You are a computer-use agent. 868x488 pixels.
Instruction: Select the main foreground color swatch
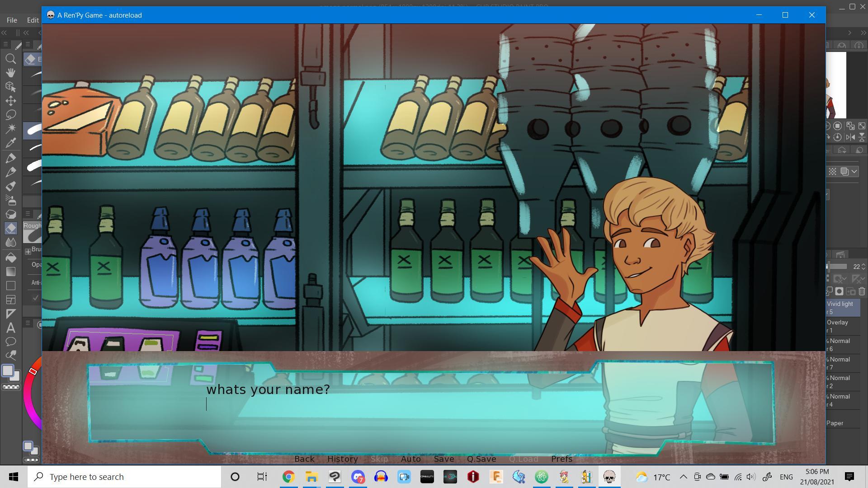(8, 371)
